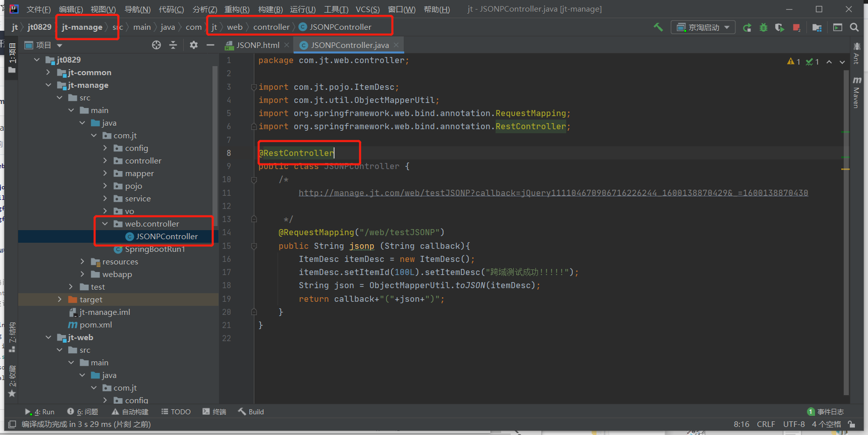Close the JSONPController.java tab
Screen dimensions: 868x435
coord(396,45)
